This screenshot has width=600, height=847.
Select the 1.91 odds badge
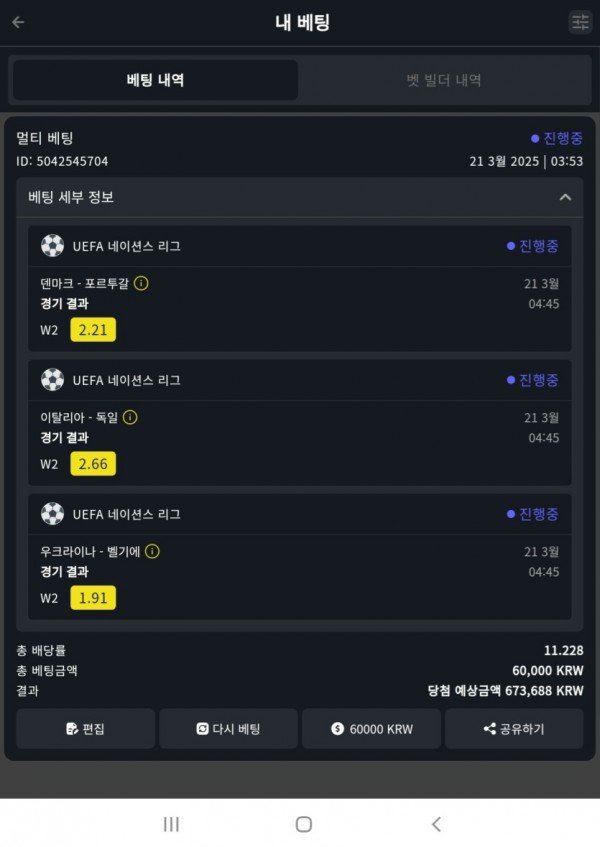93,598
